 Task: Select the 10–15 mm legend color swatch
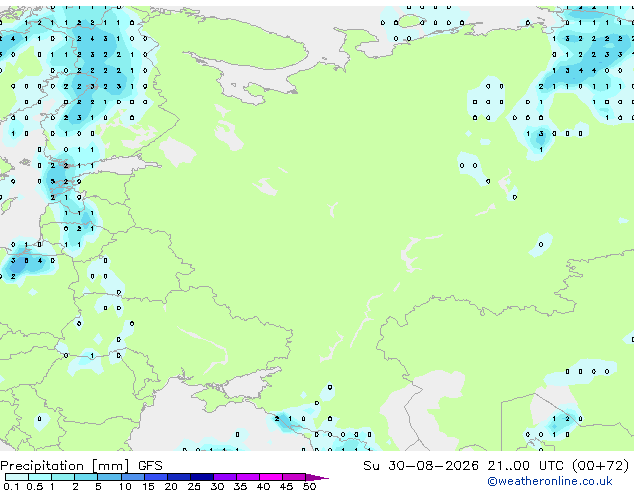pos(133,477)
